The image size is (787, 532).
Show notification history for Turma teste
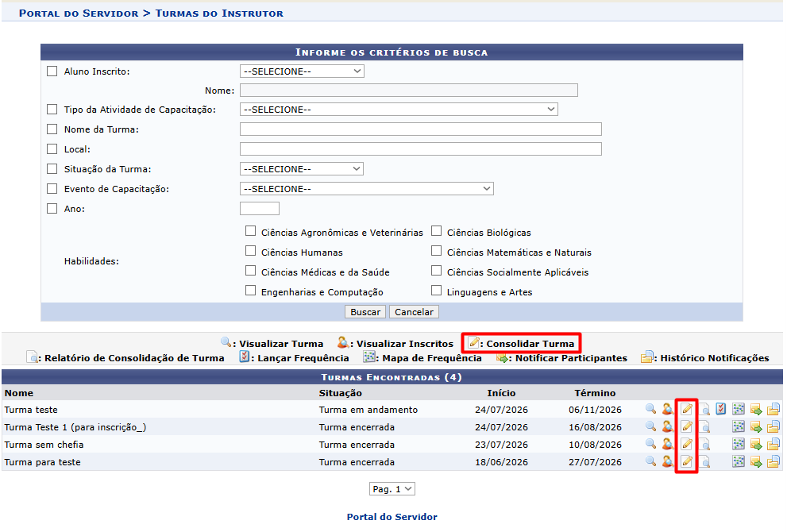click(x=773, y=409)
